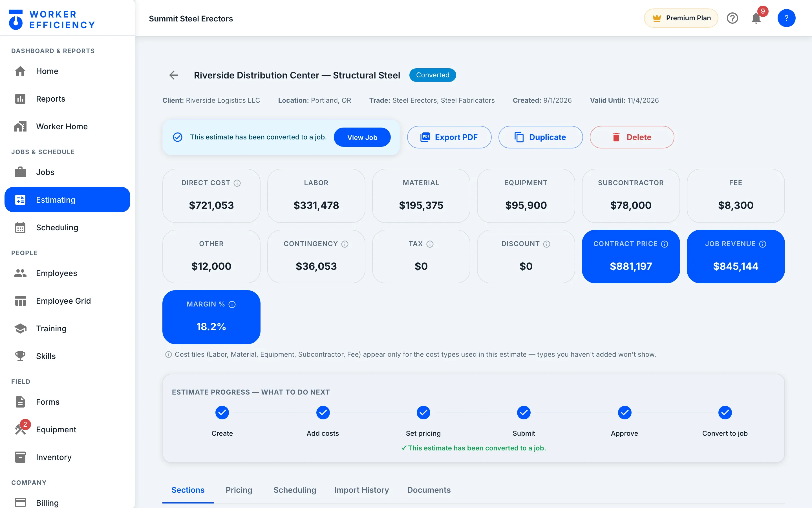812x508 pixels.
Task: Duplicate this estimate
Action: (x=540, y=137)
